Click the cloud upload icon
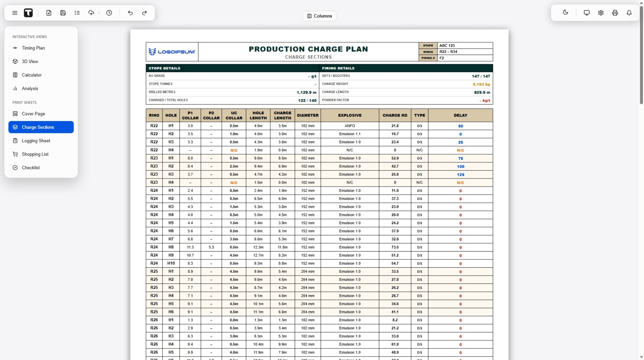The image size is (644, 360). (x=91, y=13)
